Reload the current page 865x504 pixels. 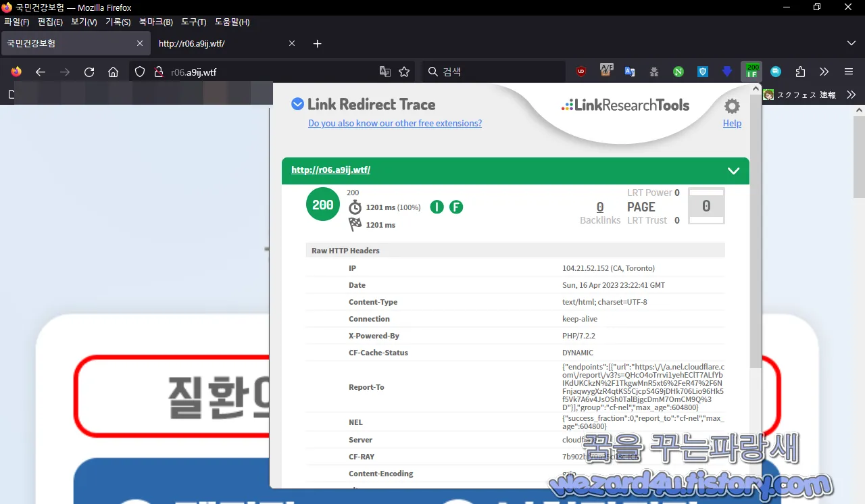coord(89,72)
